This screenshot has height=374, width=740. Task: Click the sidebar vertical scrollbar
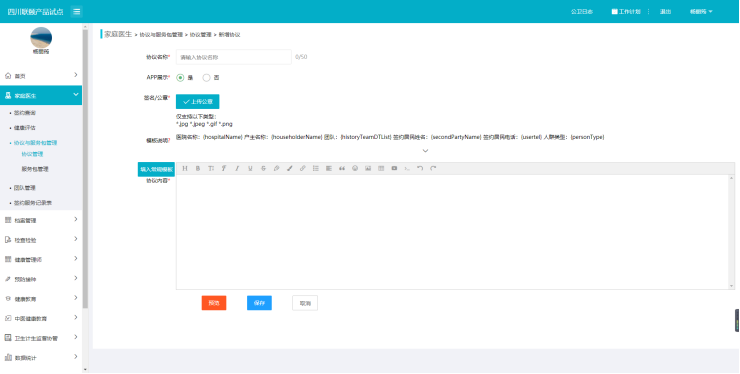tap(85, 169)
